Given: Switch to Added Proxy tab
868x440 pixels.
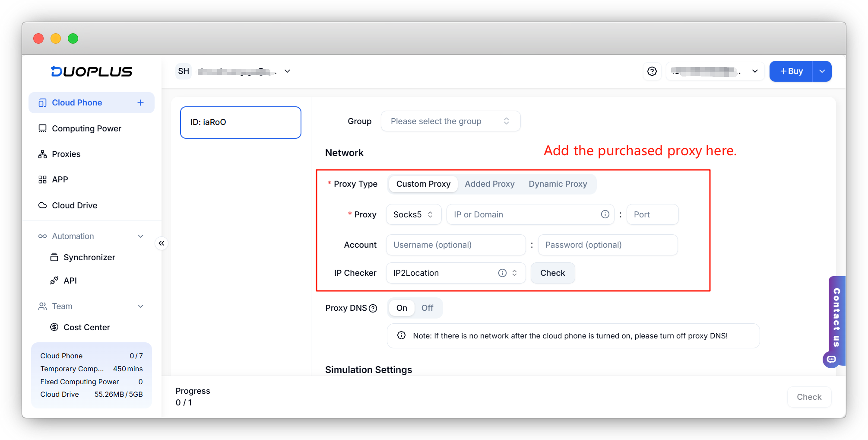Looking at the screenshot, I should 489,184.
